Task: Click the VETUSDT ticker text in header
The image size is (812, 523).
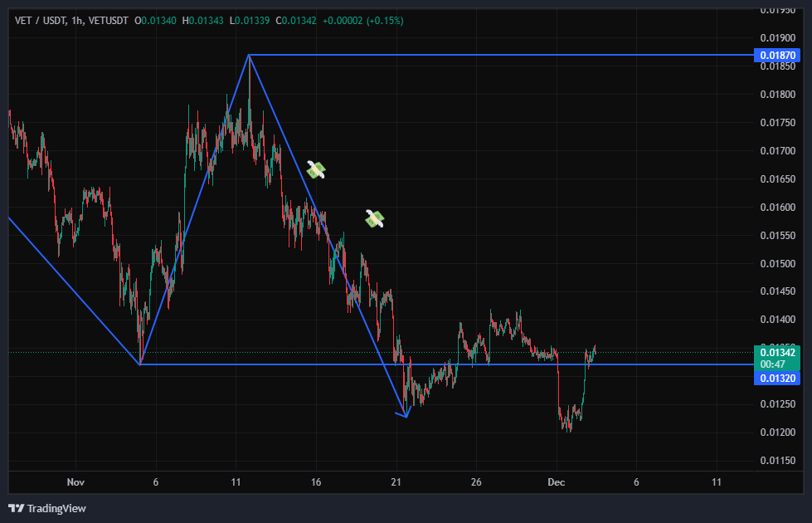Action: tap(107, 20)
